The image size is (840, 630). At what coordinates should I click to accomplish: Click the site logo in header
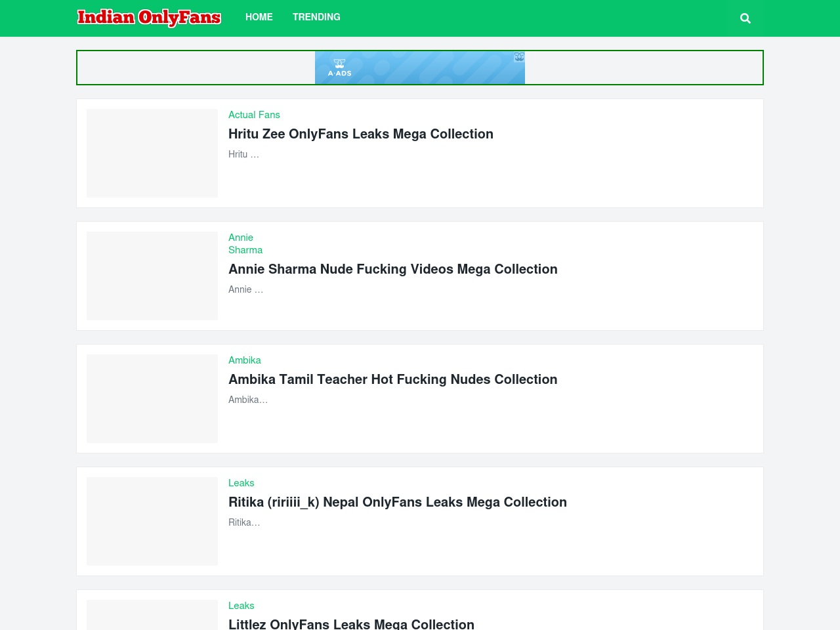[x=149, y=17]
